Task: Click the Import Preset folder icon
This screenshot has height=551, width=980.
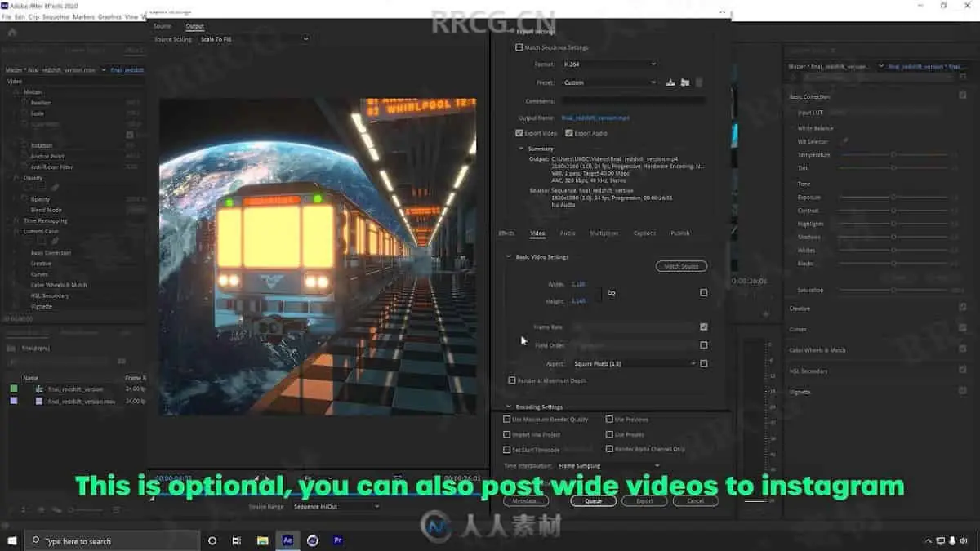Action: [684, 82]
